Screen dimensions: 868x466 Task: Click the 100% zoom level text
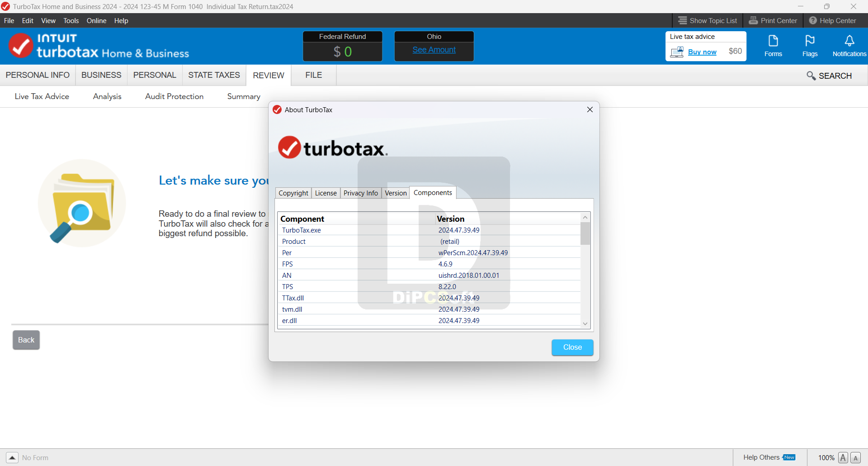(x=826, y=457)
